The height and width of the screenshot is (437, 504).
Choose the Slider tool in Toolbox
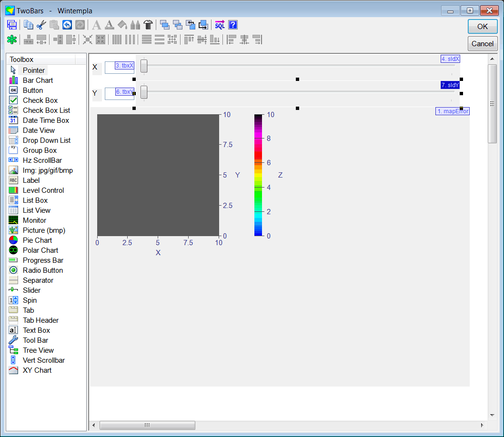tap(31, 290)
